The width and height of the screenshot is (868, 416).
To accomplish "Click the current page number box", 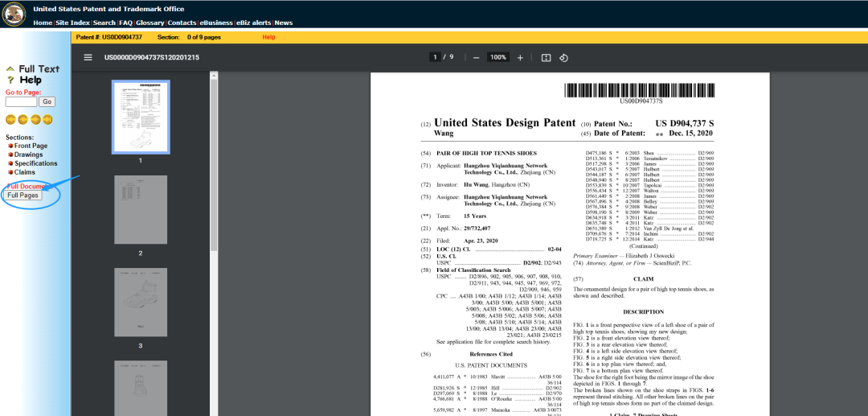I will 435,57.
